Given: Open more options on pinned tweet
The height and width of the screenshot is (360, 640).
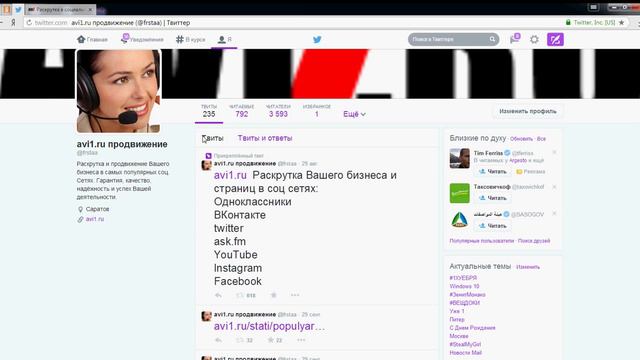Looking at the screenshot, I should pos(295,295).
